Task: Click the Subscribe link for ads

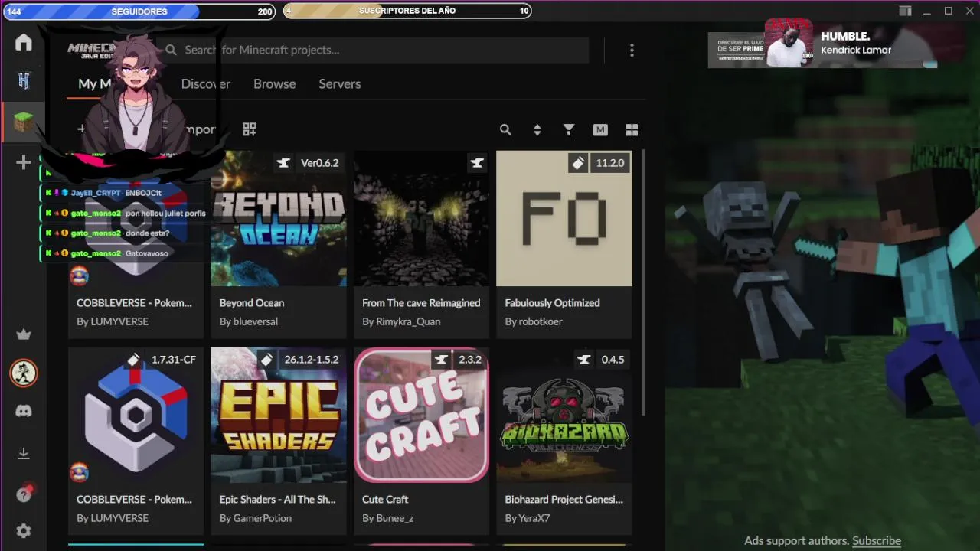Action: [877, 540]
